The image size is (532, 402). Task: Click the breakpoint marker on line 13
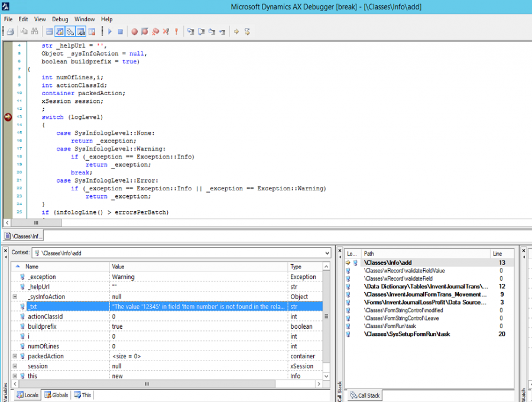(8, 117)
